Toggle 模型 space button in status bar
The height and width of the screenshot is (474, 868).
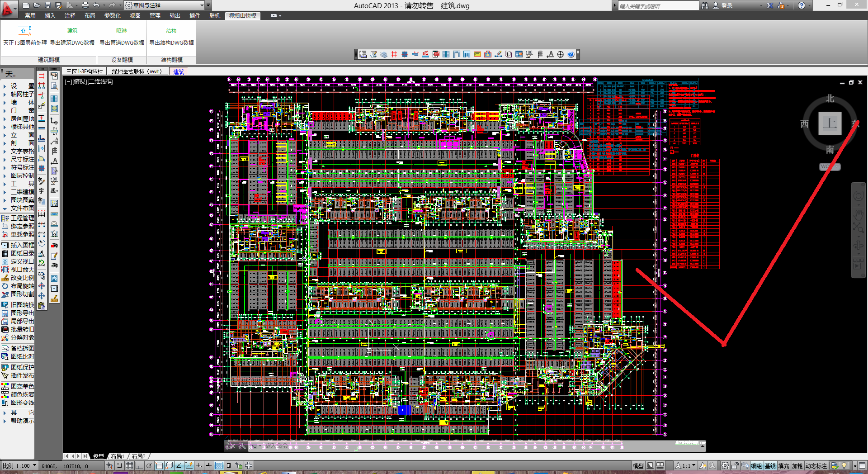638,466
